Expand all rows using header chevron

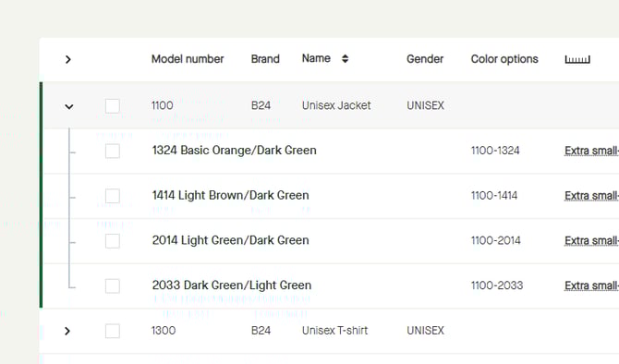click(x=67, y=60)
